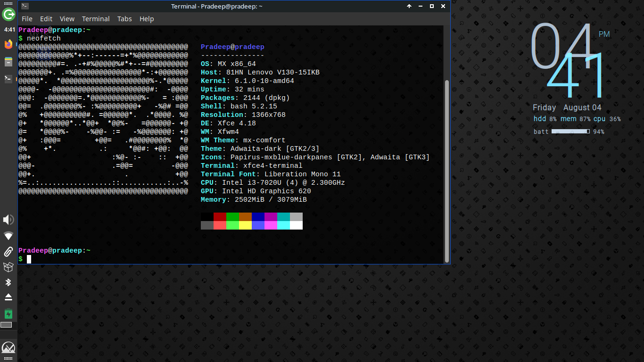Launch Firefox from the side panel

(8, 45)
